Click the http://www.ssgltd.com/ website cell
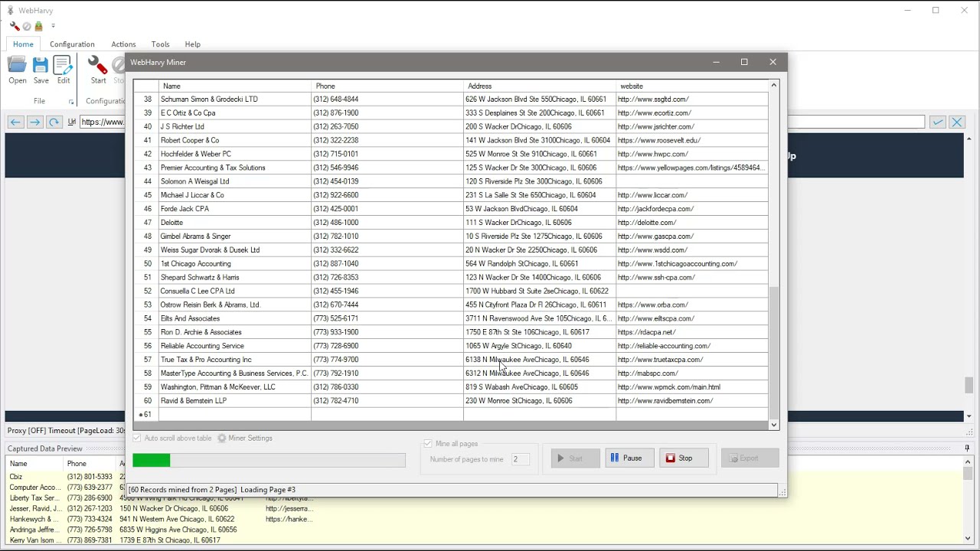This screenshot has width=980, height=551. [692, 99]
